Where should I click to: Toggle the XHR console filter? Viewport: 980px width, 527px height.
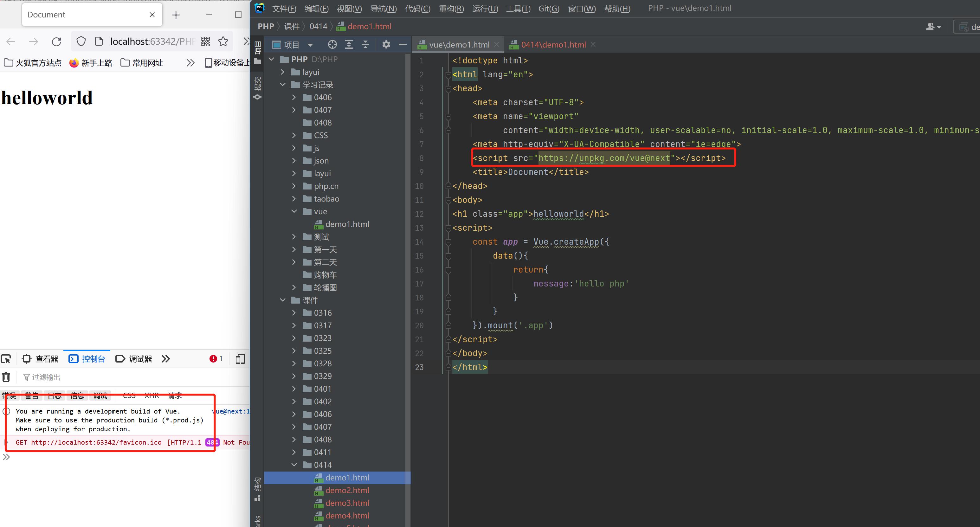coord(152,396)
